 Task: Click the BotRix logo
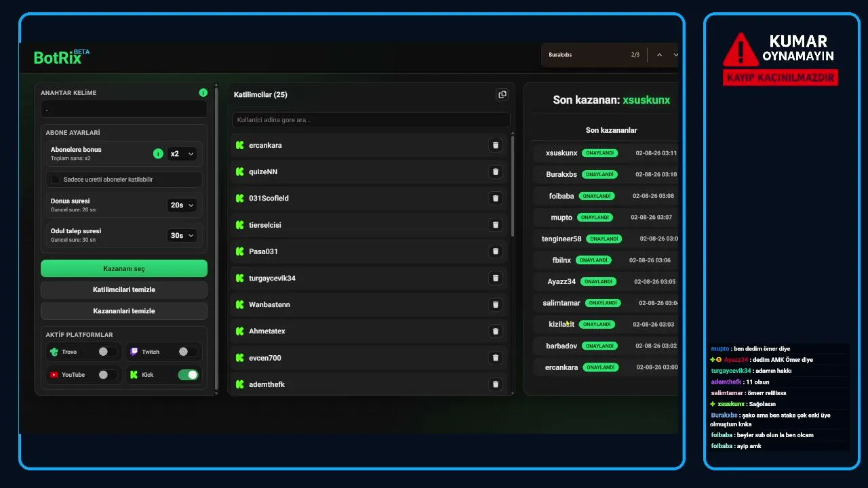click(61, 57)
